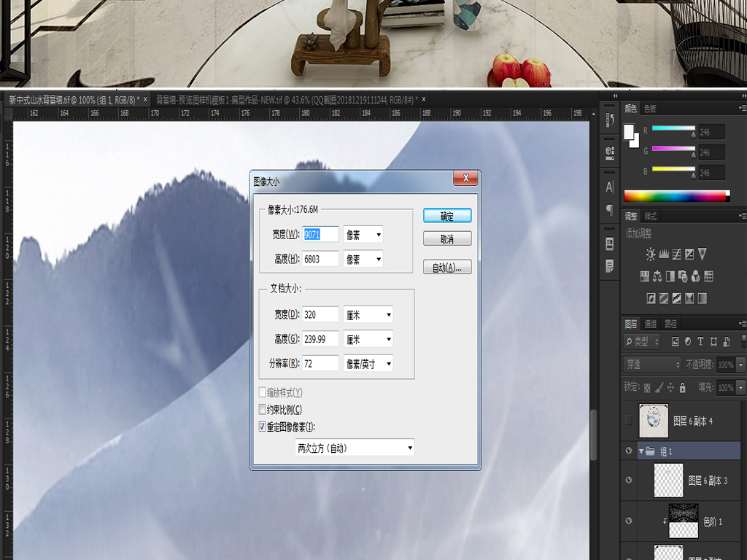
Task: Hide the 组 1 layer group
Action: (629, 451)
